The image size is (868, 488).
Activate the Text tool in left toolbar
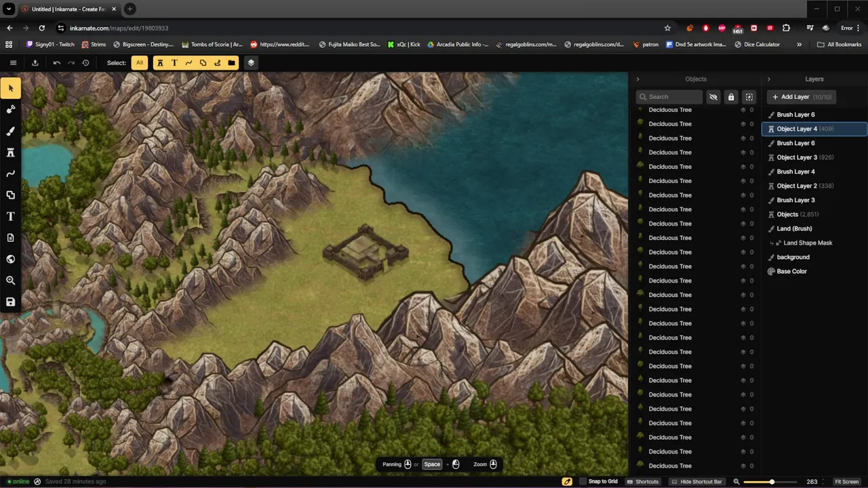click(x=10, y=216)
